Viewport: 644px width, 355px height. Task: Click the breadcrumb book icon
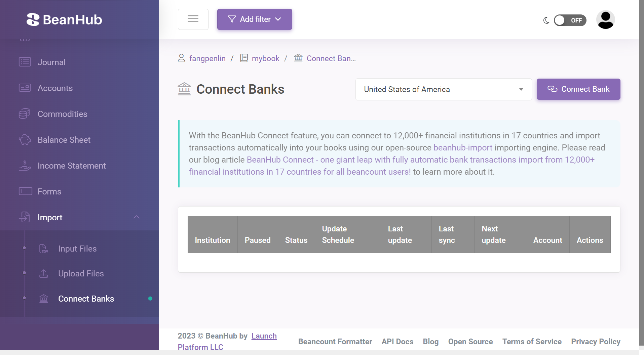(x=244, y=58)
